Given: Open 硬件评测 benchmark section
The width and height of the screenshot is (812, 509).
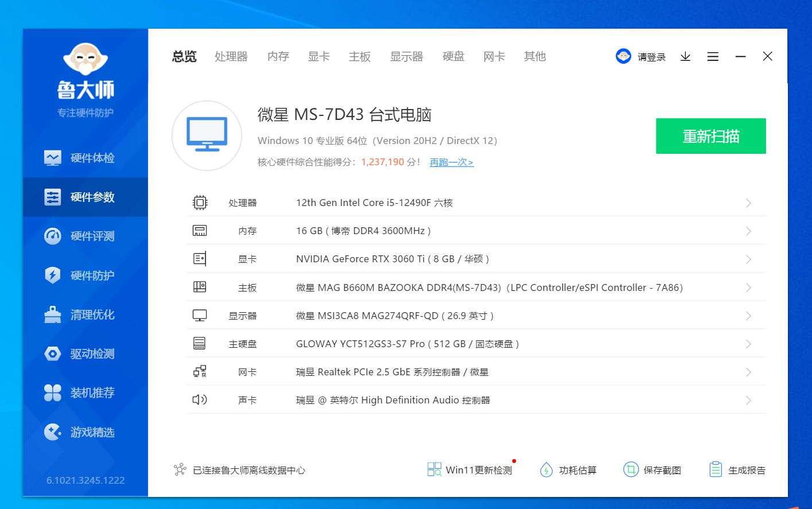Looking at the screenshot, I should pos(86,236).
